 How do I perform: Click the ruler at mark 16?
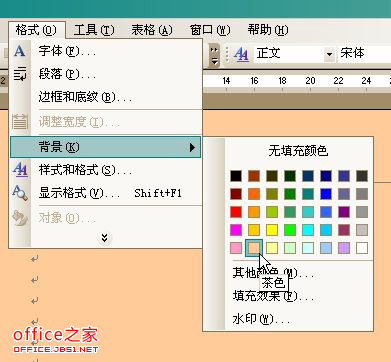[x=254, y=81]
